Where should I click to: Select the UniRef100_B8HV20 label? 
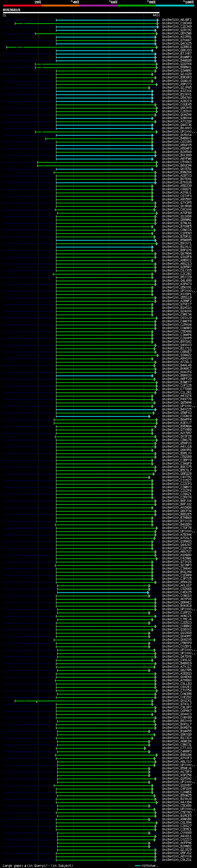(x=176, y=375)
